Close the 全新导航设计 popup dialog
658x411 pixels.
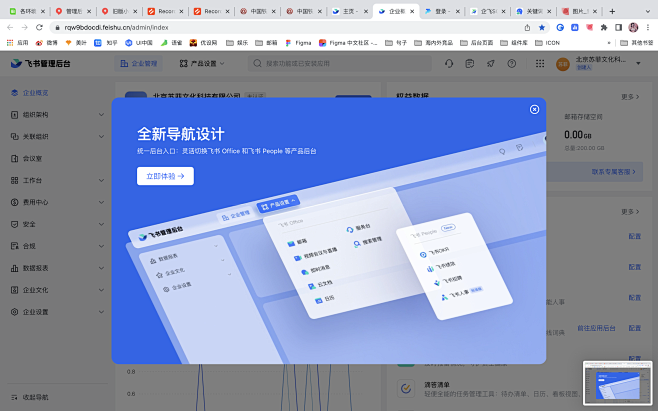click(x=534, y=109)
